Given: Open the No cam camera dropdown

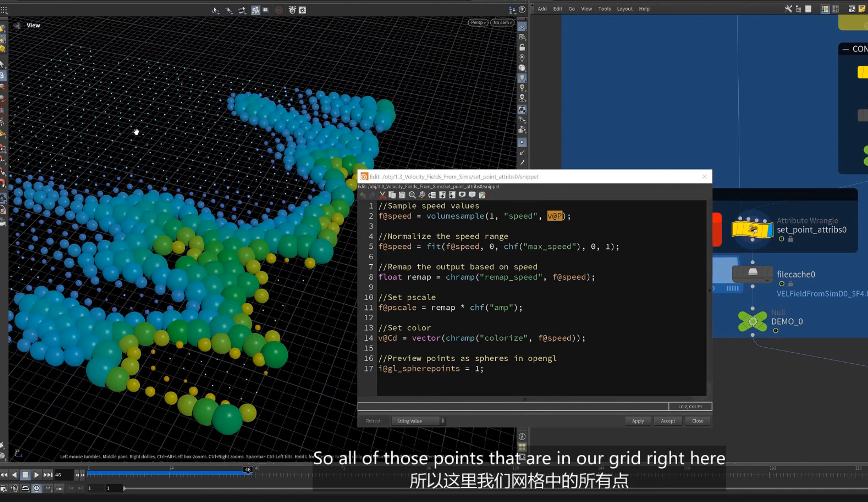Looking at the screenshot, I should point(502,22).
